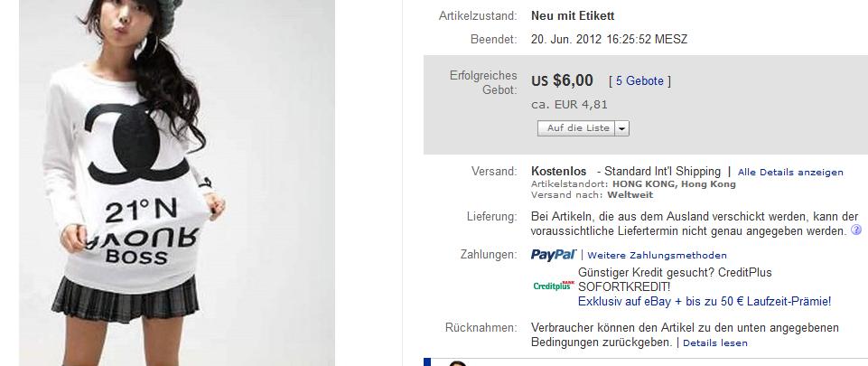Click the US $6,00 winning bid price
Image resolution: width=868 pixels, height=366 pixels.
click(563, 80)
